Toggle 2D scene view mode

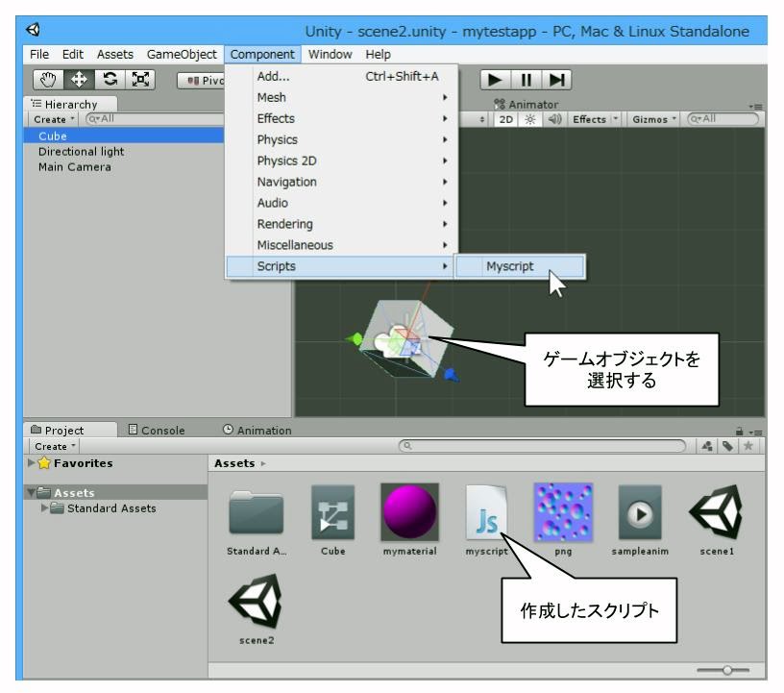click(506, 119)
